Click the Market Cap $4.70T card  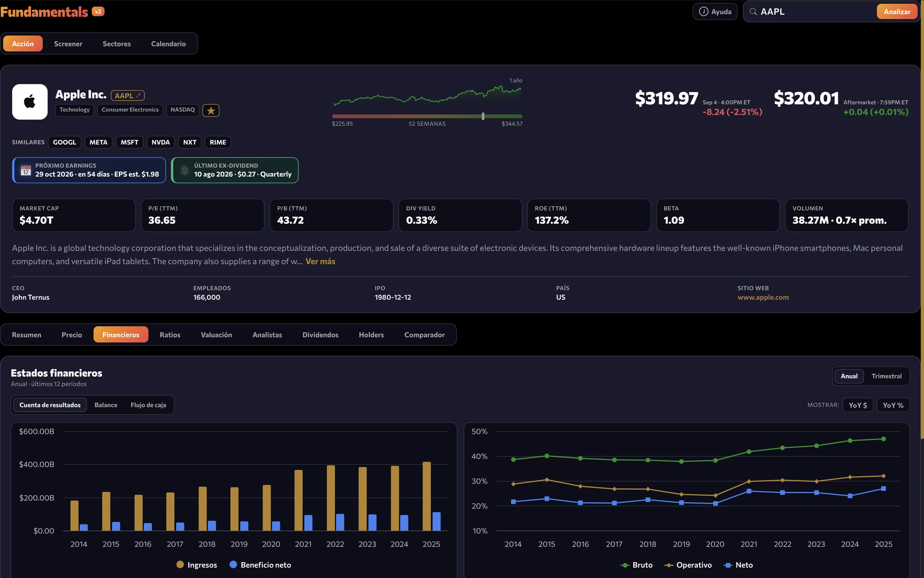coord(74,215)
